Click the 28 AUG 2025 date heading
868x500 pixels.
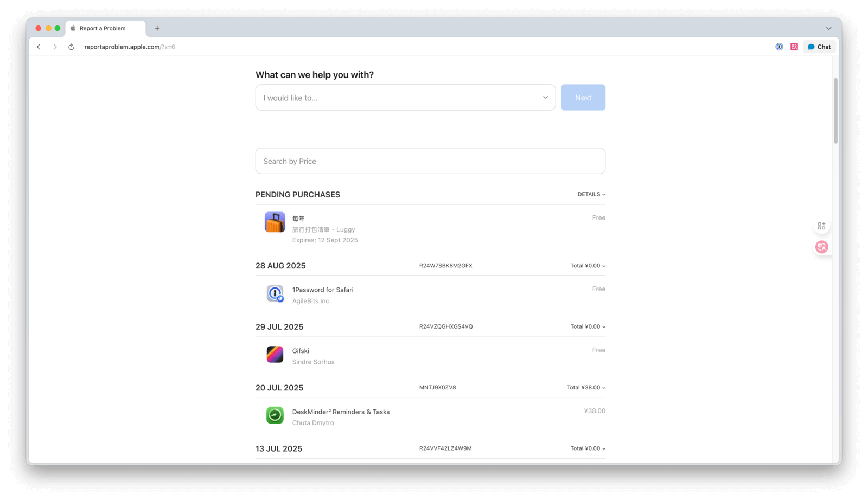280,266
